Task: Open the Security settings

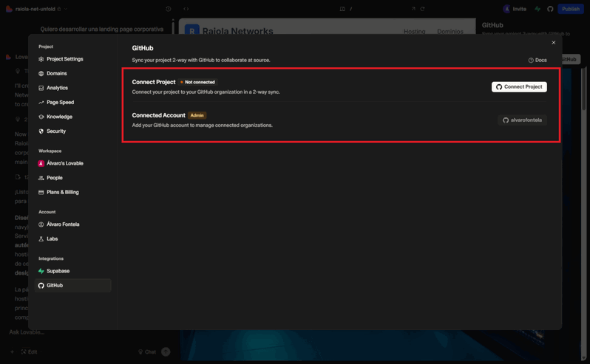Action: [x=52, y=131]
